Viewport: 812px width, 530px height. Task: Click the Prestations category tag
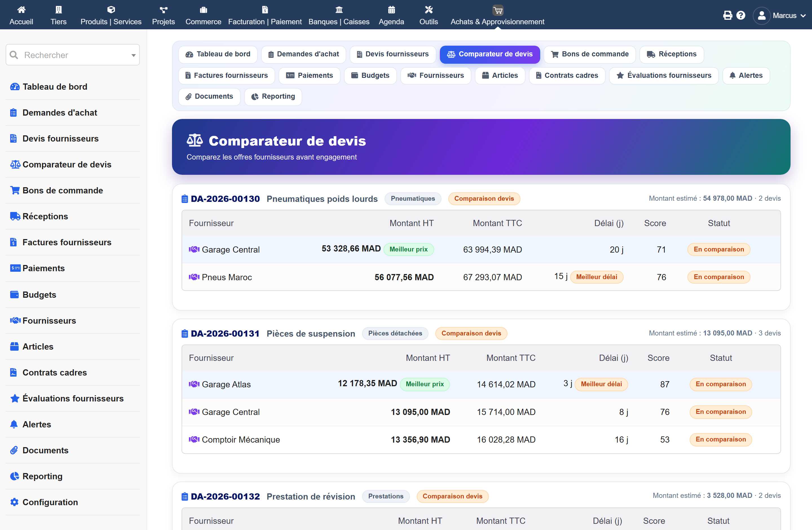point(386,496)
